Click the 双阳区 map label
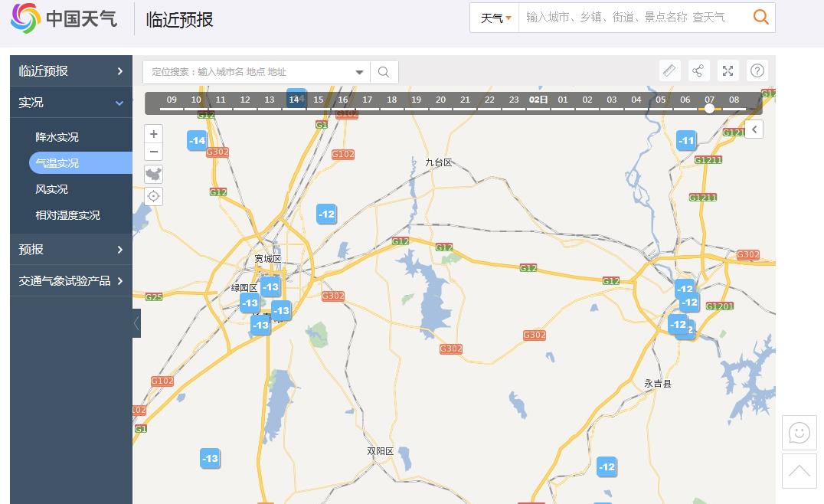Screen dimensions: 824x504 coord(380,451)
